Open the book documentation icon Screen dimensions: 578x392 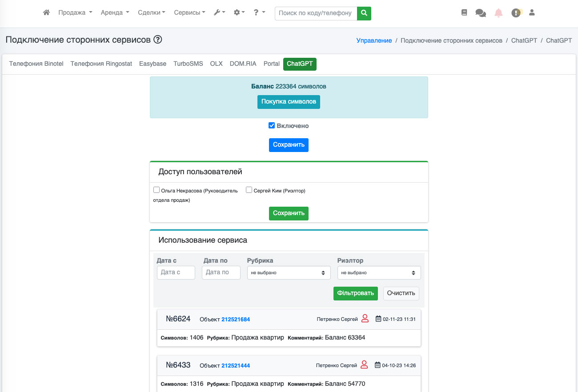pos(464,13)
